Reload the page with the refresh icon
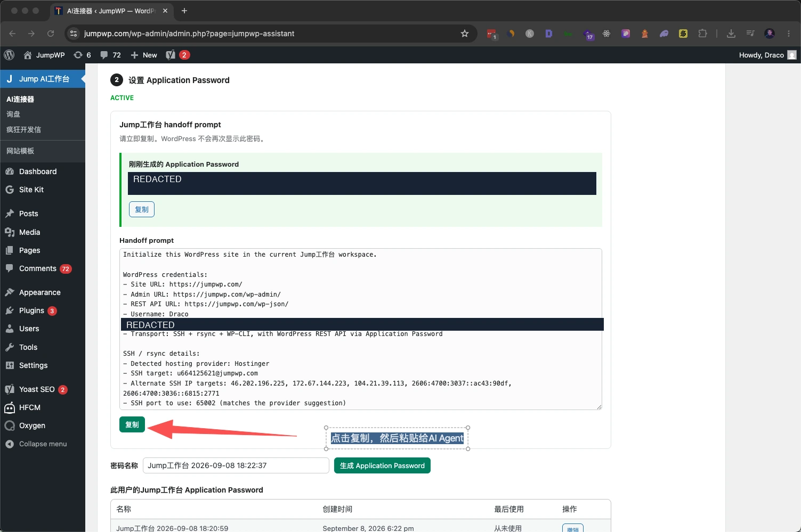The height and width of the screenshot is (532, 801). pyautogui.click(x=51, y=34)
